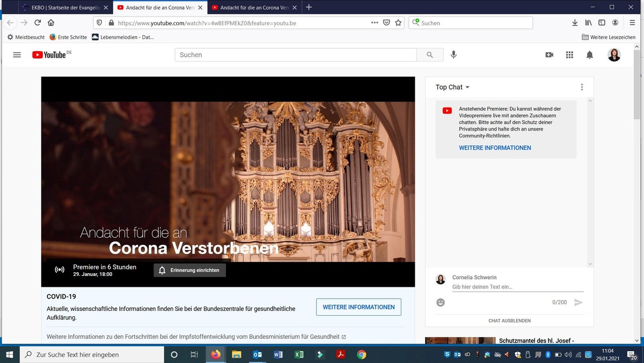Open the Erste Schritte bookmark
The height and width of the screenshot is (363, 644).
tap(68, 37)
